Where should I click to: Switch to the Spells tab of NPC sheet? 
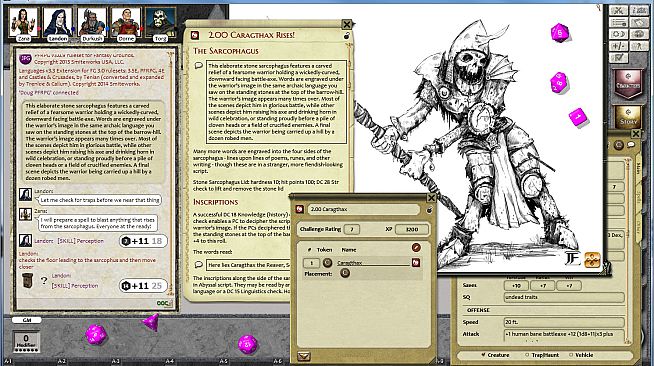pyautogui.click(x=639, y=197)
